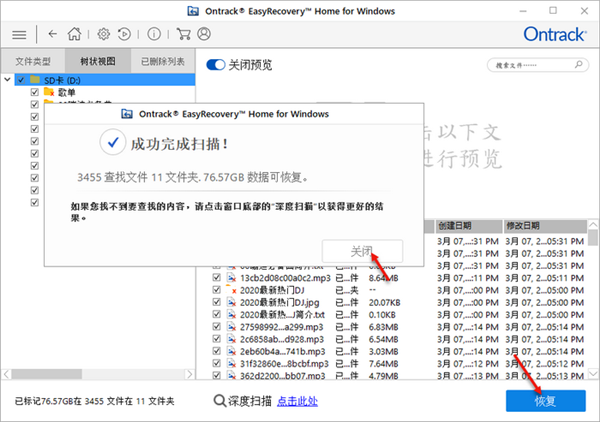
Task: Switch to the 树状视图 tab
Action: (98, 61)
